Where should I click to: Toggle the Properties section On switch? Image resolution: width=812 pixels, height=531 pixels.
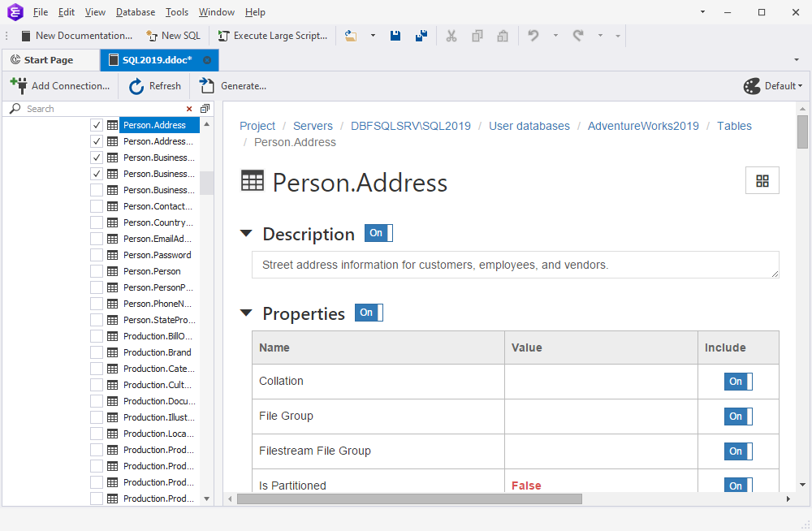tap(369, 313)
